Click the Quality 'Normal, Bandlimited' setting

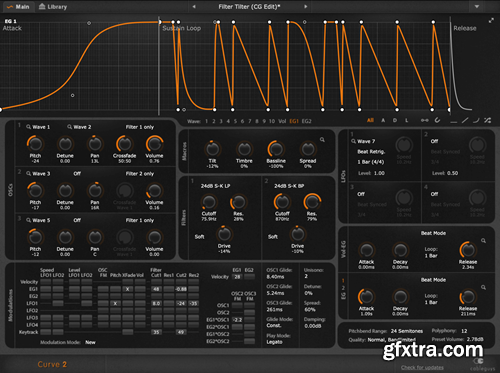coord(392,340)
